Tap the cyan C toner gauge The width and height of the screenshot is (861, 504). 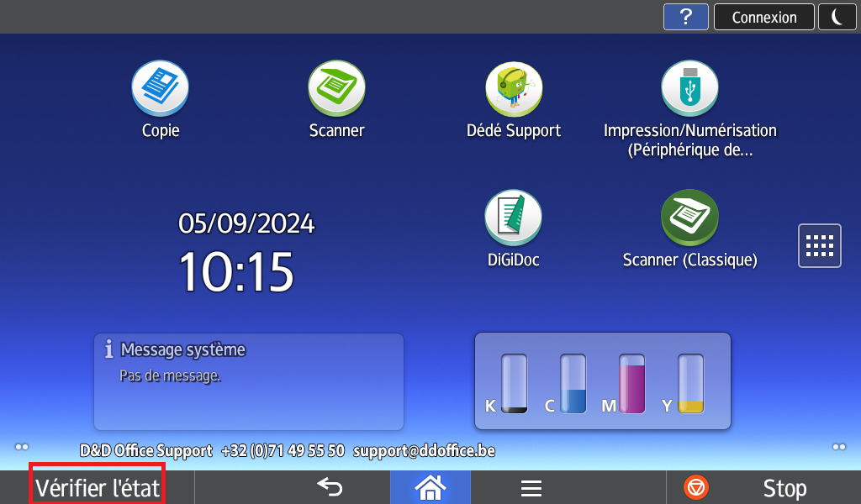[x=573, y=384]
